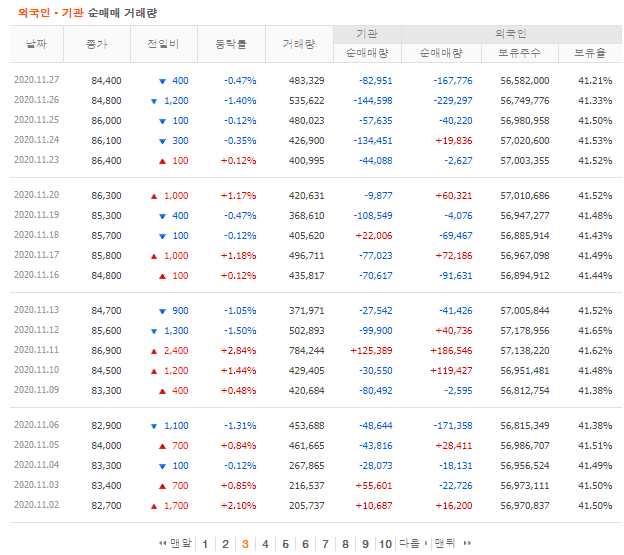
Task: Click change rate +2.84%
Action: pos(238,351)
